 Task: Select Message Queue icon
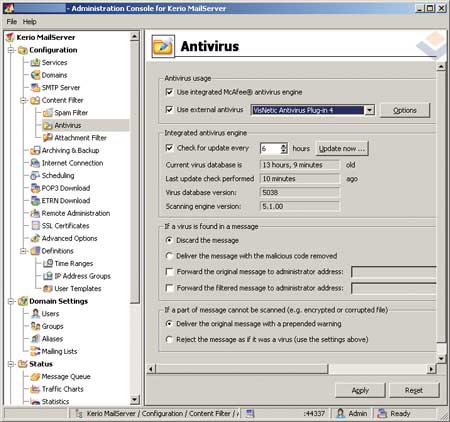point(35,377)
